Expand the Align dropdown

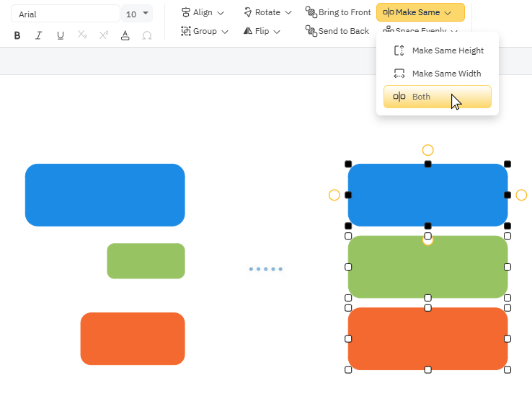coord(203,12)
